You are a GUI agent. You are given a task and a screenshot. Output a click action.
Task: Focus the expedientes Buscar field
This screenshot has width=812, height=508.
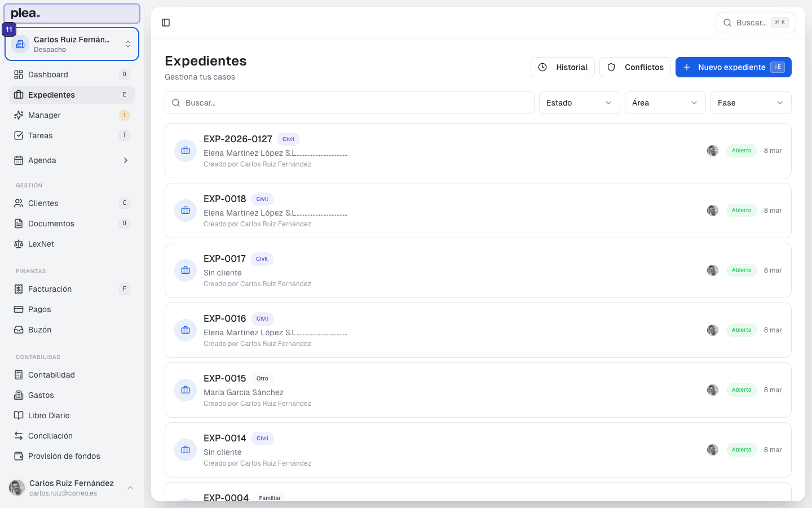[x=349, y=103]
